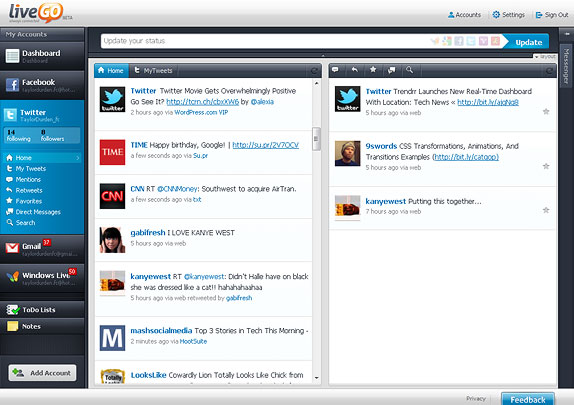The height and width of the screenshot is (405, 574).
Task: Click the reply arrow toolbar icon
Action: pos(354,70)
